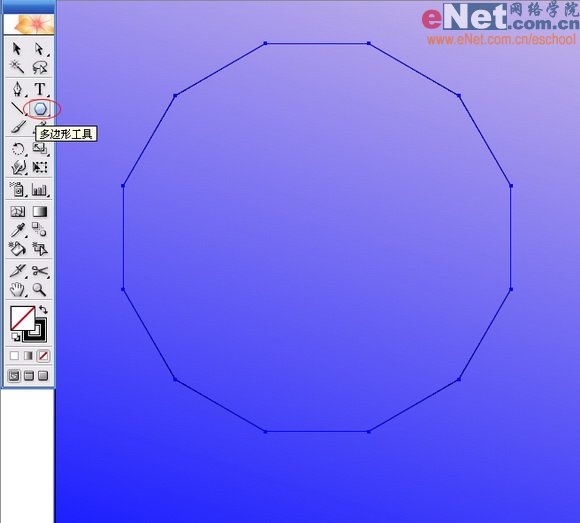
Task: Click the Fill swatch with red slash
Action: click(x=22, y=318)
